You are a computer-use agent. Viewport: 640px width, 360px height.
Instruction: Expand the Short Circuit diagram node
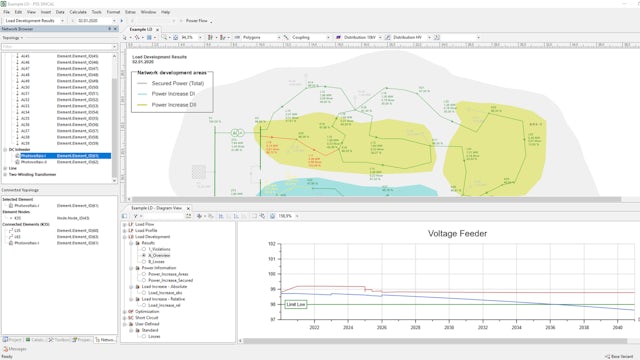124,318
